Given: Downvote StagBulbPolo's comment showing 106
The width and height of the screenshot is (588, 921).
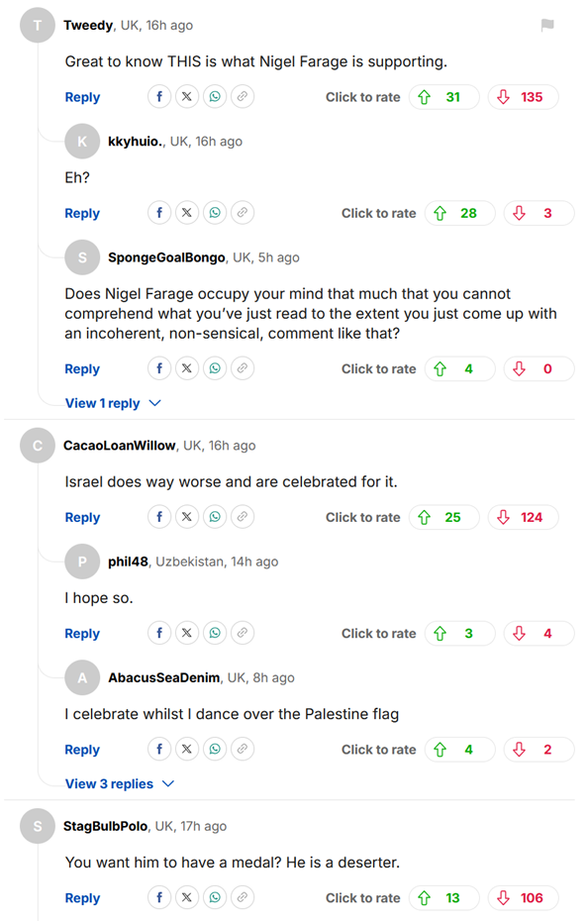Looking at the screenshot, I should [523, 898].
